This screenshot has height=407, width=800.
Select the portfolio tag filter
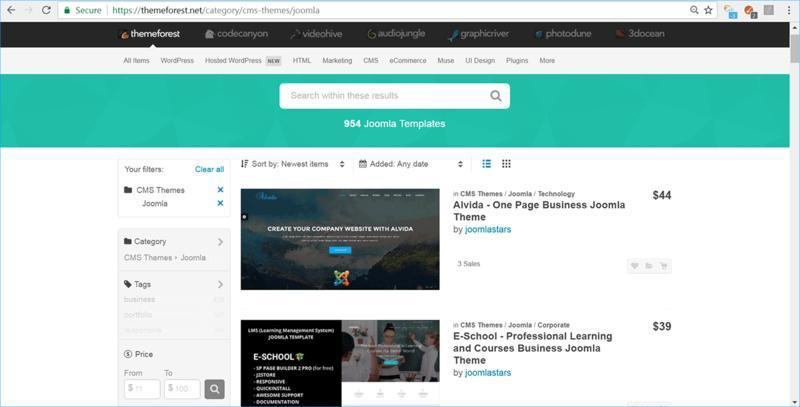[138, 315]
